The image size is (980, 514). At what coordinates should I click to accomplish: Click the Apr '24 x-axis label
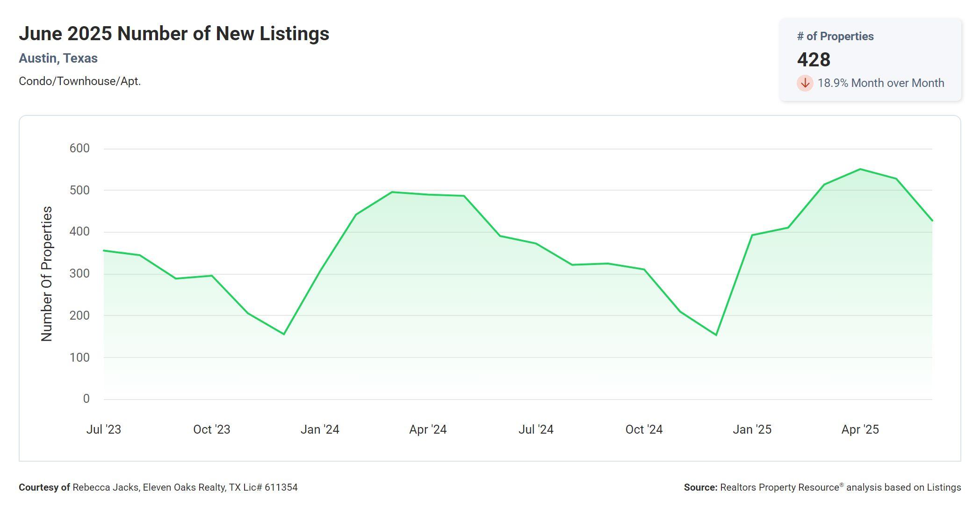tap(428, 429)
